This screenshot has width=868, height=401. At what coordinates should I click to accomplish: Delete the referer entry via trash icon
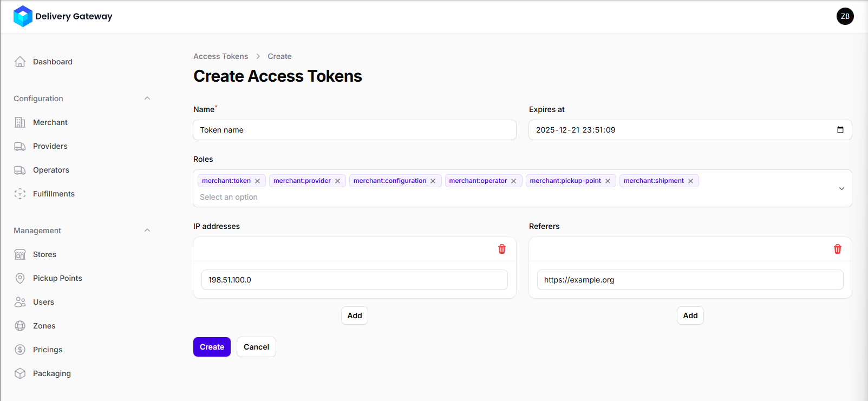(838, 249)
